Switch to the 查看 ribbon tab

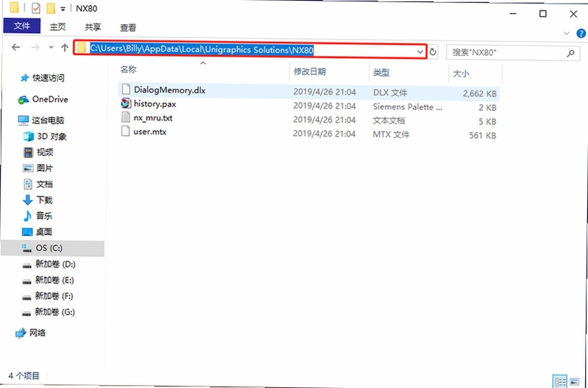pyautogui.click(x=128, y=27)
